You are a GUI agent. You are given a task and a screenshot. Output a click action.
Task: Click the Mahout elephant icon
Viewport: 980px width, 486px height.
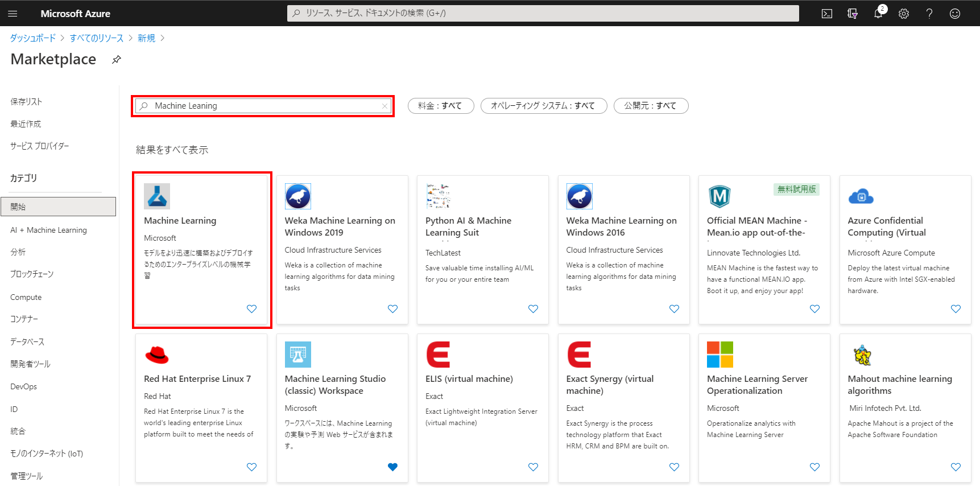862,355
